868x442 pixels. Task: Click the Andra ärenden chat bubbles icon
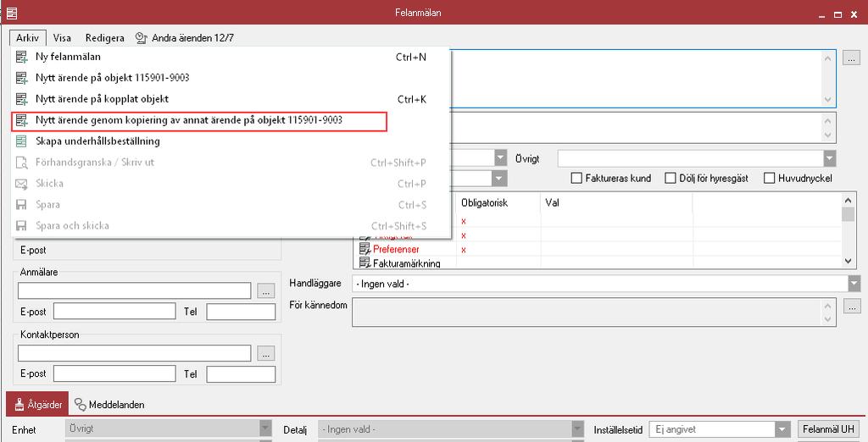click(142, 38)
